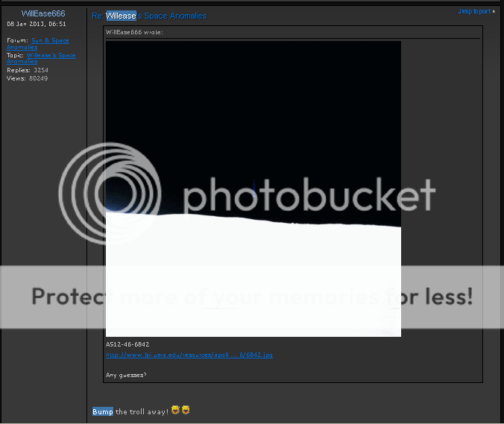Click the "WillEase666 wrote:" quote header

tap(134, 32)
